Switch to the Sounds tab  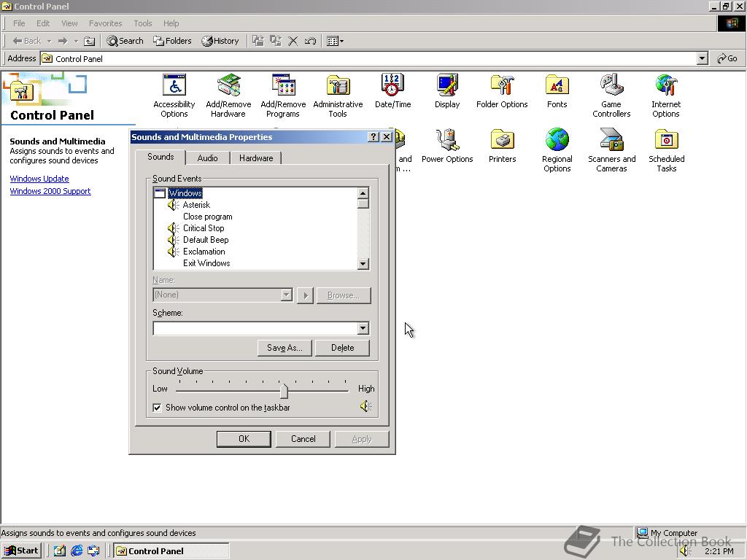[160, 157]
